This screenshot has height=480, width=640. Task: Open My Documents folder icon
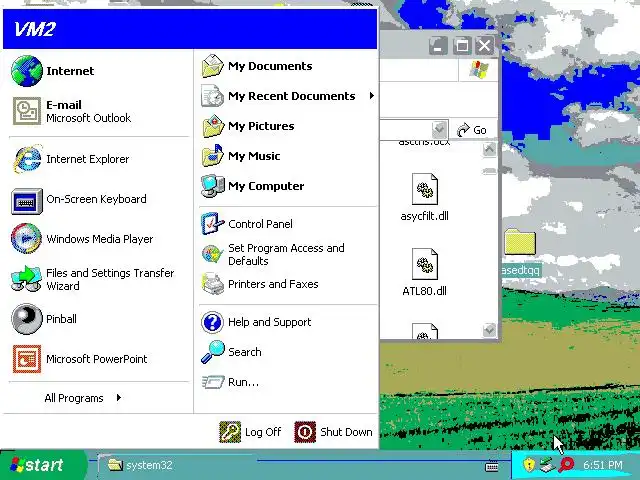point(213,66)
